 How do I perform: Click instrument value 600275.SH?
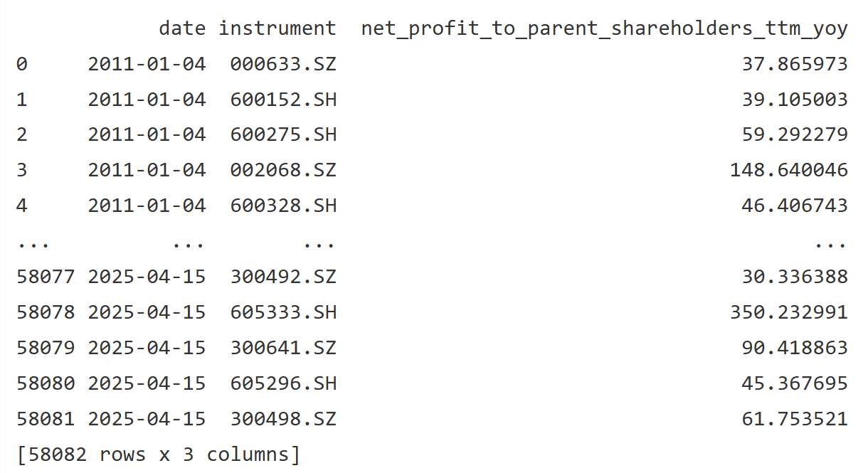(282, 135)
